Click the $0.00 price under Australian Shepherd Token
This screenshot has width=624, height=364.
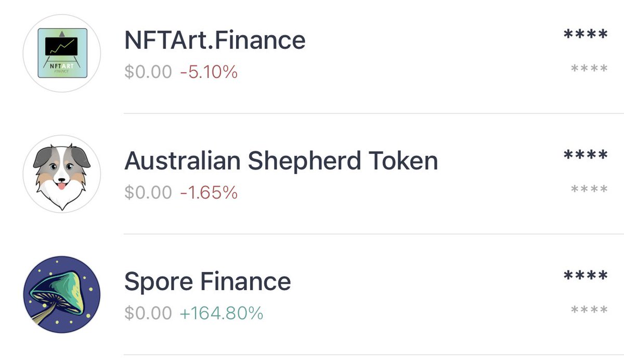(x=148, y=193)
